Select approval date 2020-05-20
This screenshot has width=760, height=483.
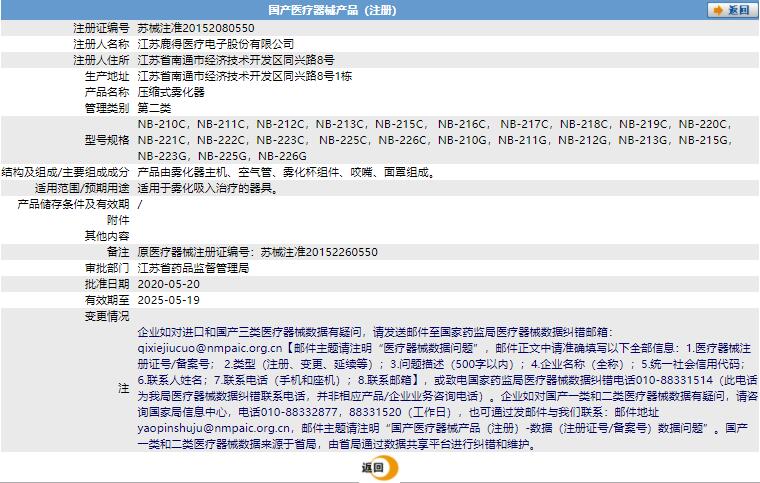(x=169, y=284)
